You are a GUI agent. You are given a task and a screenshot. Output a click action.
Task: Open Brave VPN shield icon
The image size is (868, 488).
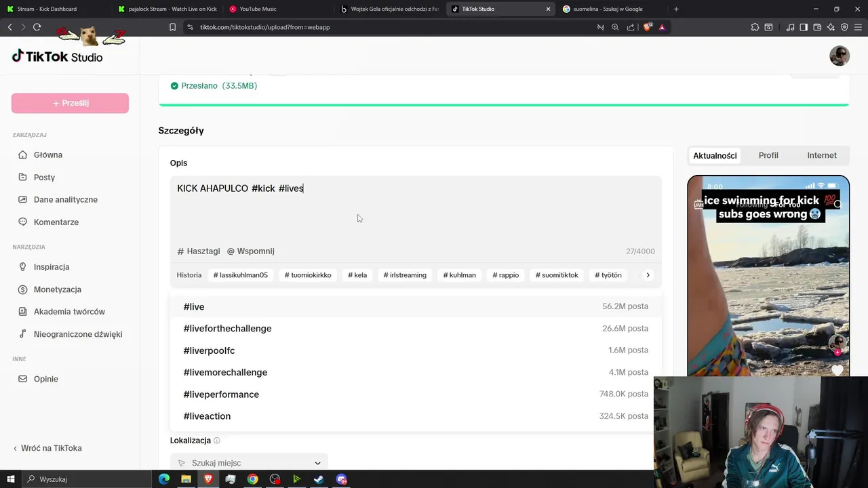[844, 27]
